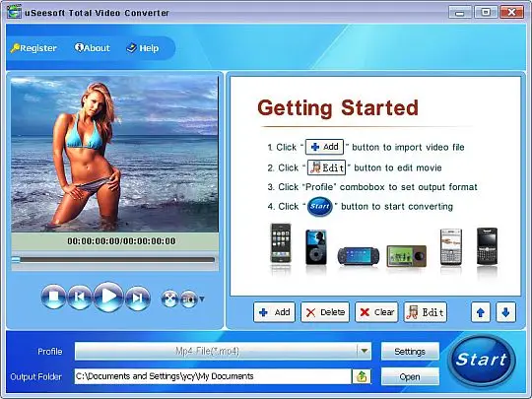
Task: Expand the arrow next to the snapshot camera
Action: (x=202, y=299)
